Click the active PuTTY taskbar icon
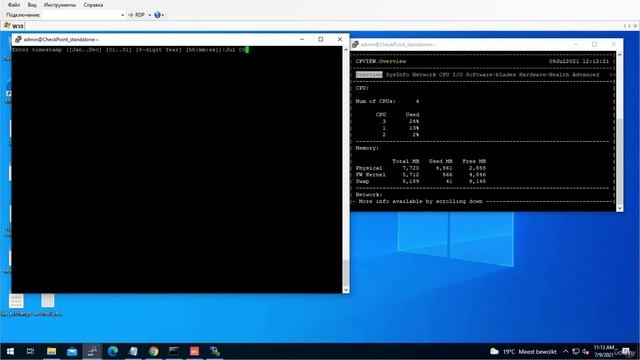Image resolution: width=640 pixels, height=360 pixels. (x=92, y=351)
